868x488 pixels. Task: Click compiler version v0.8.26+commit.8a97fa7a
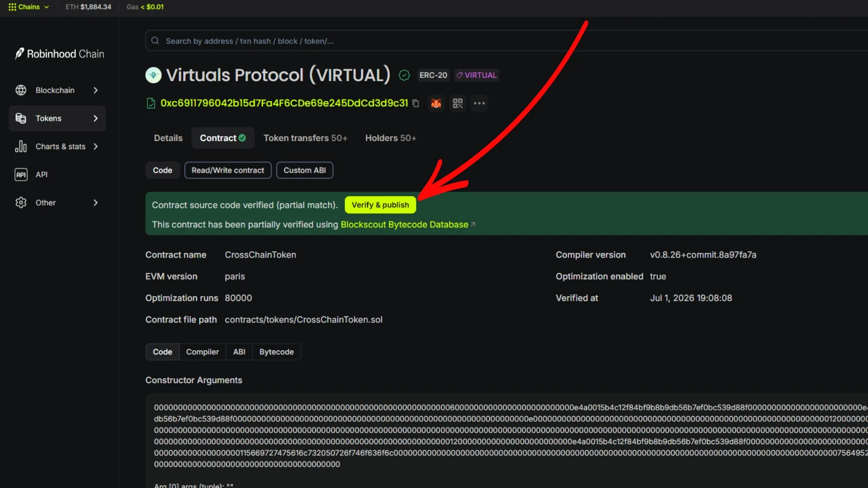point(703,255)
